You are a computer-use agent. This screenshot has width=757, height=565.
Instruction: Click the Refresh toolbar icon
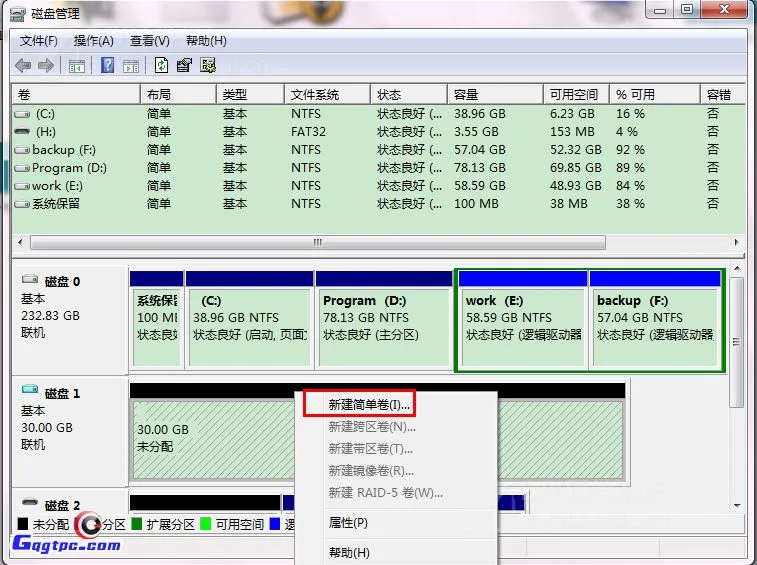click(161, 65)
